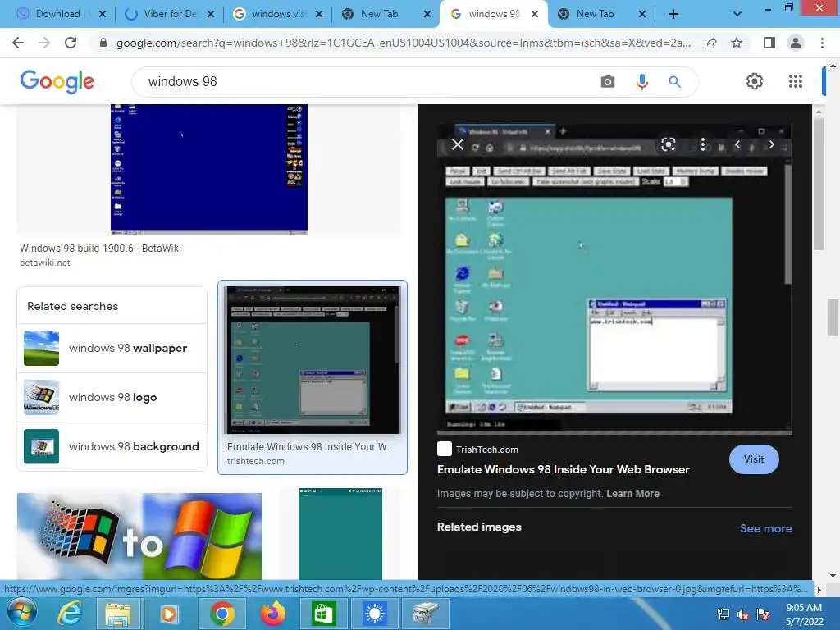The width and height of the screenshot is (840, 630).
Task: Expand the tab search dropdown chevron
Action: (737, 14)
